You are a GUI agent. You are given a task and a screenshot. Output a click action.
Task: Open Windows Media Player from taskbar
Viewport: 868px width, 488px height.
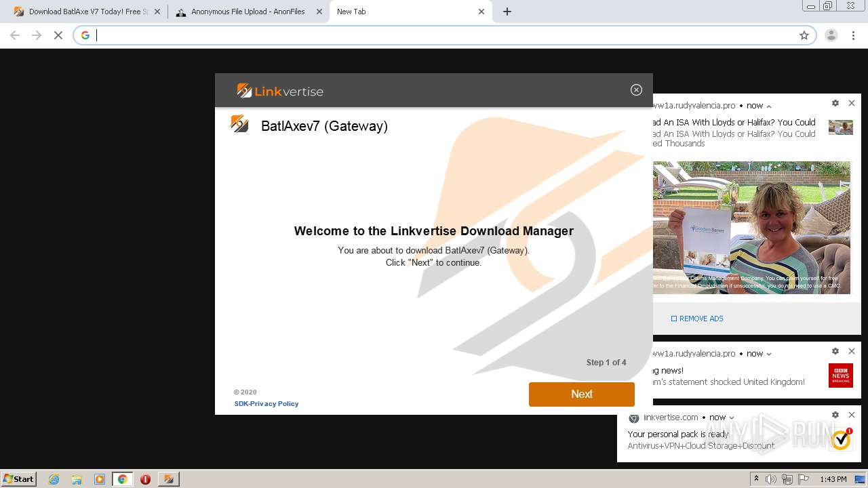point(100,479)
